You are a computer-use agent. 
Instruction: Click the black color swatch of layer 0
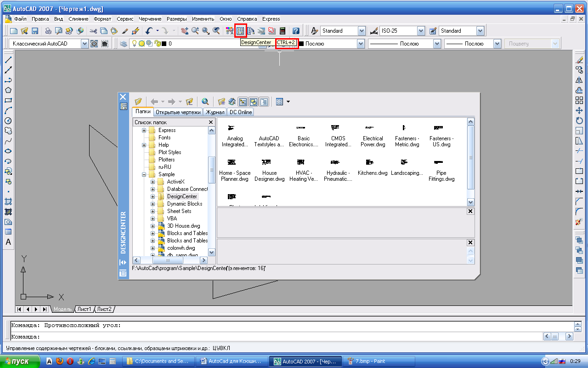(164, 44)
